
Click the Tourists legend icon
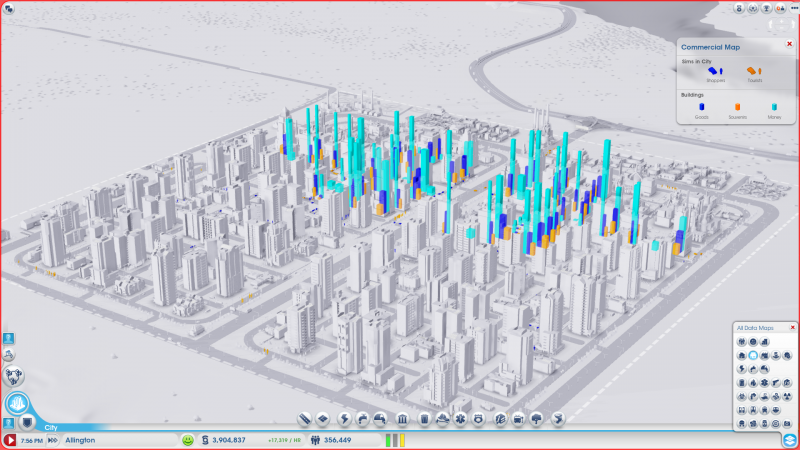click(755, 71)
